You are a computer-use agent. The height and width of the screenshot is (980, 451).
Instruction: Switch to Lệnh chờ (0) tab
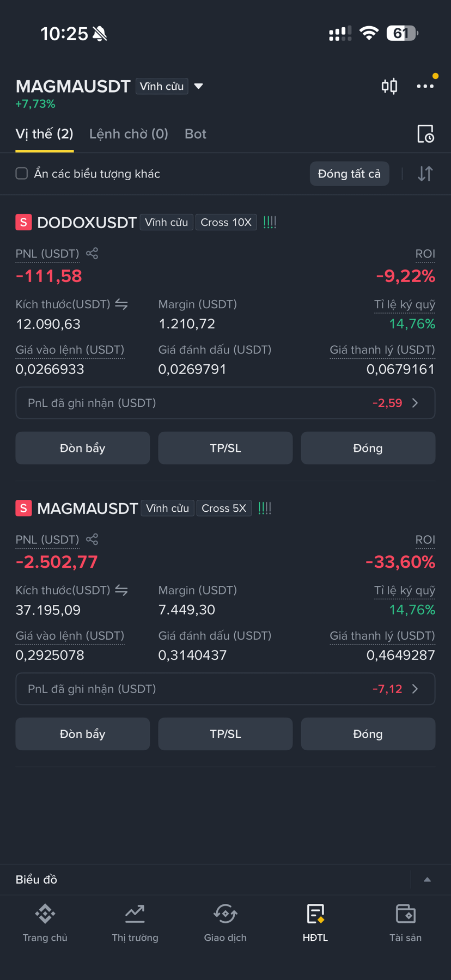coord(129,134)
